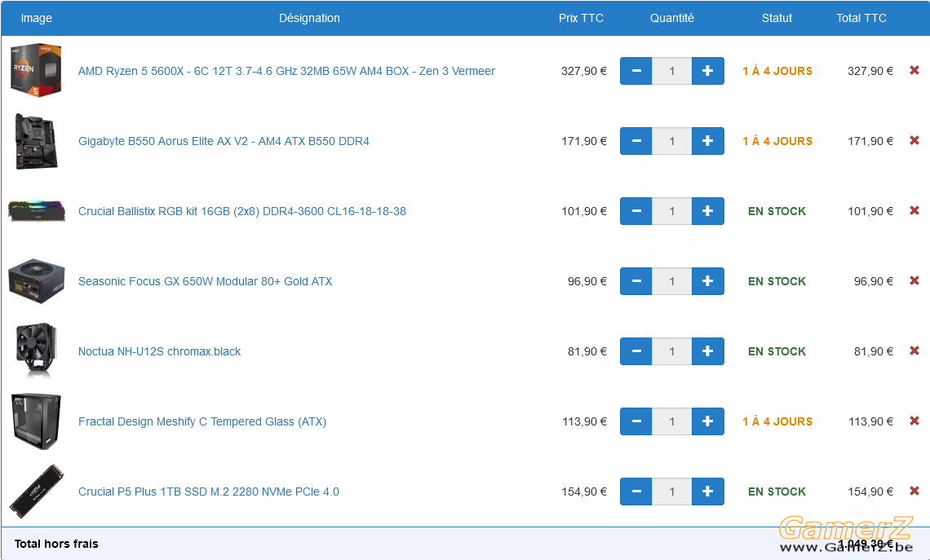This screenshot has width=930, height=560.
Task: Open Fractal Design Meshify C product link
Action: [x=202, y=421]
